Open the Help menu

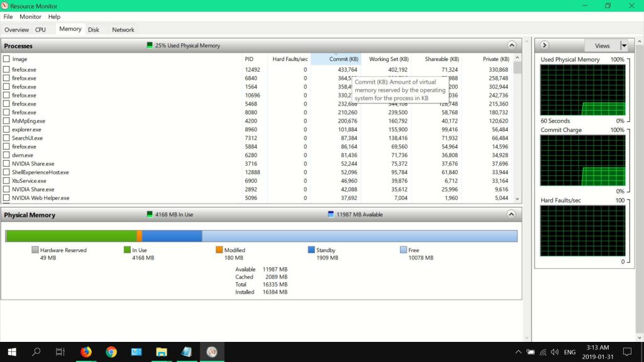pyautogui.click(x=54, y=16)
